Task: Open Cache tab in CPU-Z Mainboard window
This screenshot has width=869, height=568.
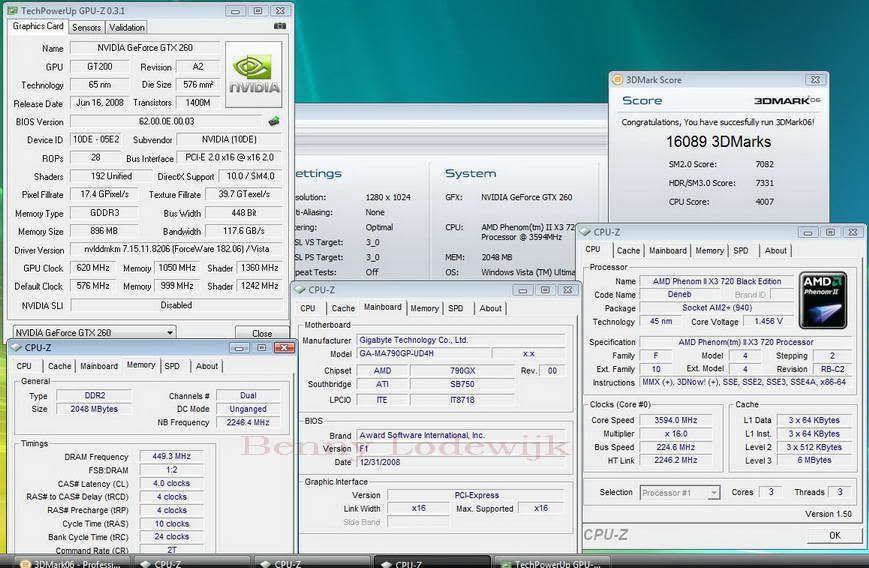Action: click(343, 308)
